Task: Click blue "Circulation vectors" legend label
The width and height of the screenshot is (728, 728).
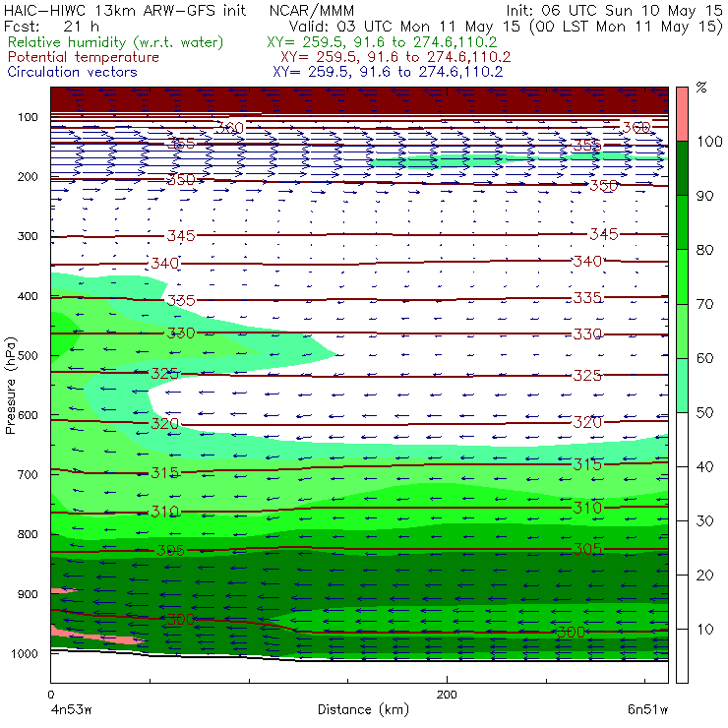Action: 73,72
